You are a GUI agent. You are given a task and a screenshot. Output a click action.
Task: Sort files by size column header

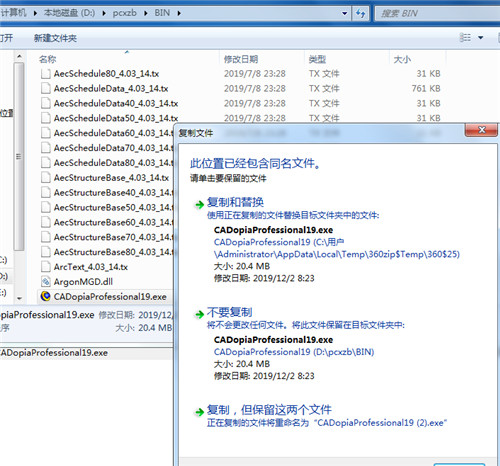402,59
